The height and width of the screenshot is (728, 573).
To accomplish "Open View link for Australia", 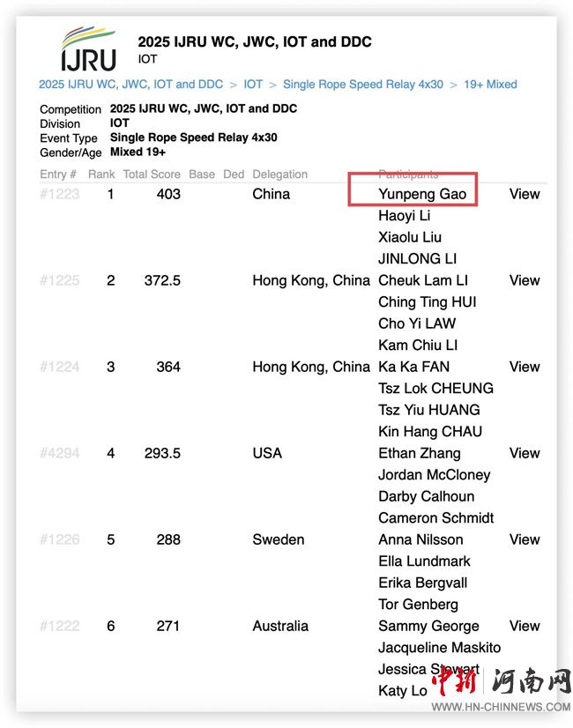I will pos(525,626).
